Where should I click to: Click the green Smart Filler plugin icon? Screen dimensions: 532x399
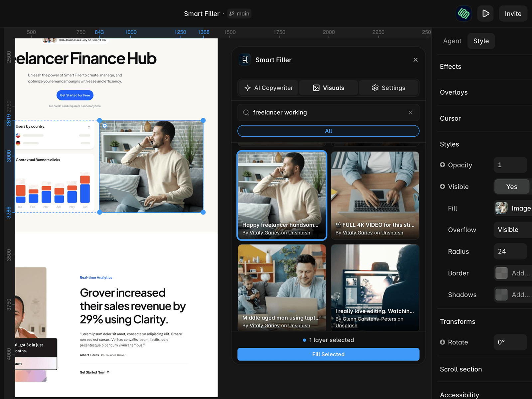tap(464, 14)
